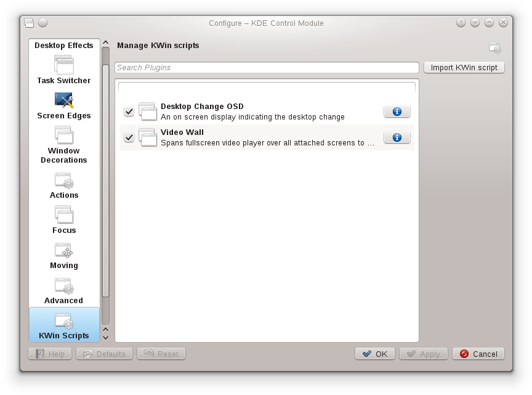
Task: Click the Desktop Change OSD script icon
Action: pyautogui.click(x=148, y=112)
